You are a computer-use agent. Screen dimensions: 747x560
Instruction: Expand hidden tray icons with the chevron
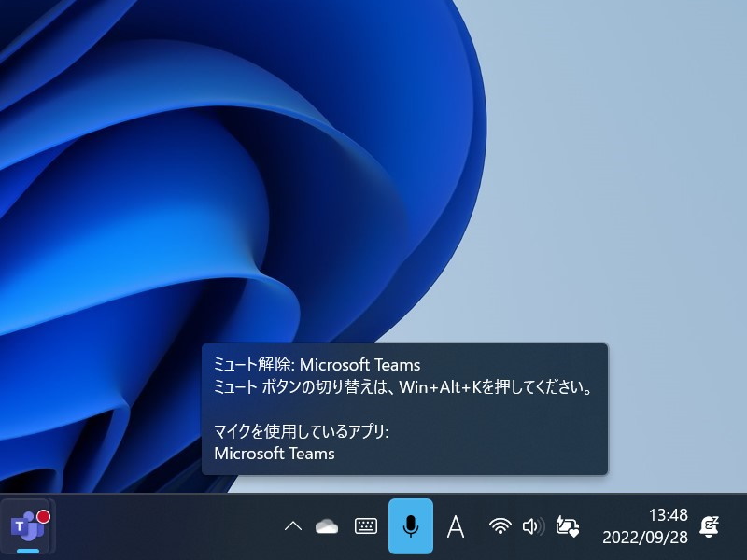click(291, 525)
